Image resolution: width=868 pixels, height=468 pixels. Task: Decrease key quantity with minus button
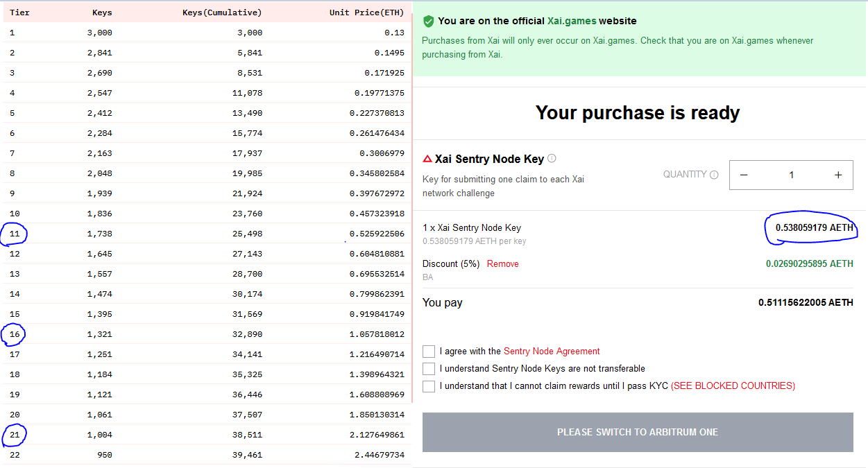coord(744,175)
